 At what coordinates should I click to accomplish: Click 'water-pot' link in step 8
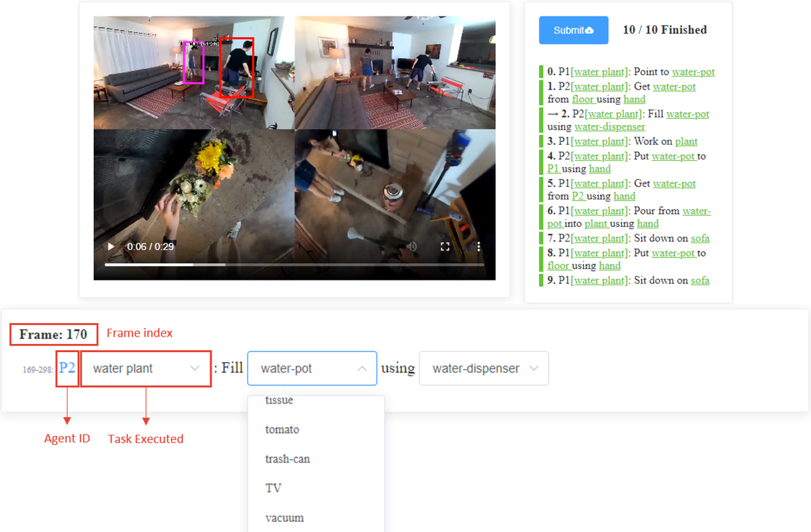(674, 253)
